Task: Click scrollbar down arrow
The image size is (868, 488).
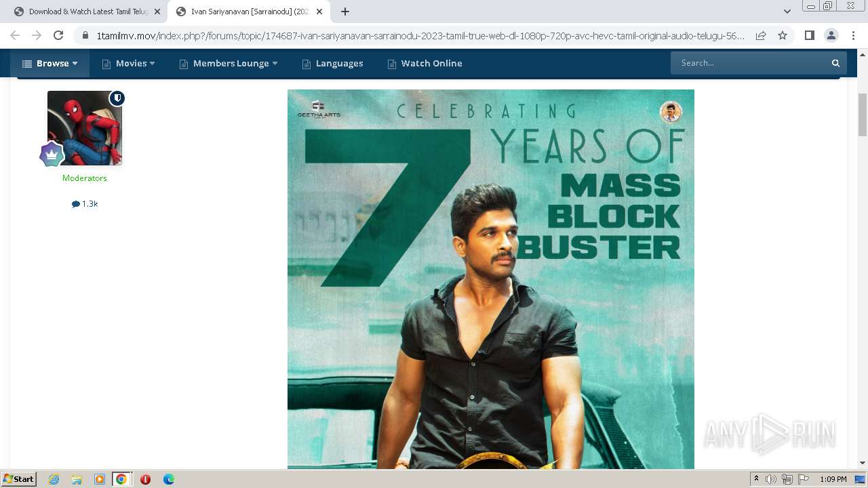Action: [863, 463]
